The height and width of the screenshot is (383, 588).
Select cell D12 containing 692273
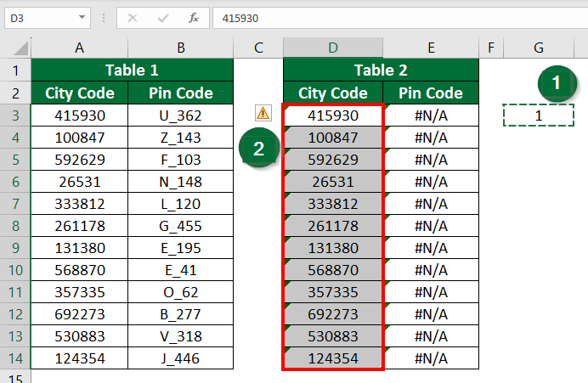click(x=333, y=314)
